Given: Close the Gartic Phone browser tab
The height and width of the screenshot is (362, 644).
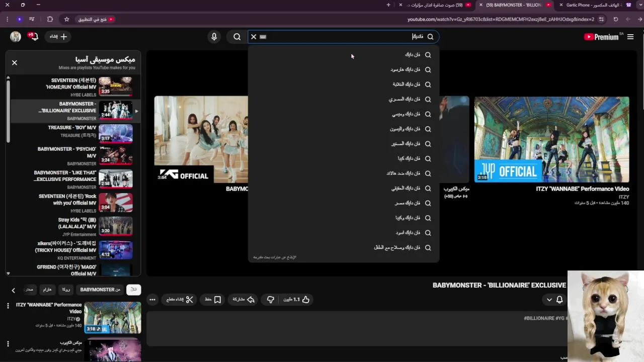Looking at the screenshot, I should (x=561, y=5).
